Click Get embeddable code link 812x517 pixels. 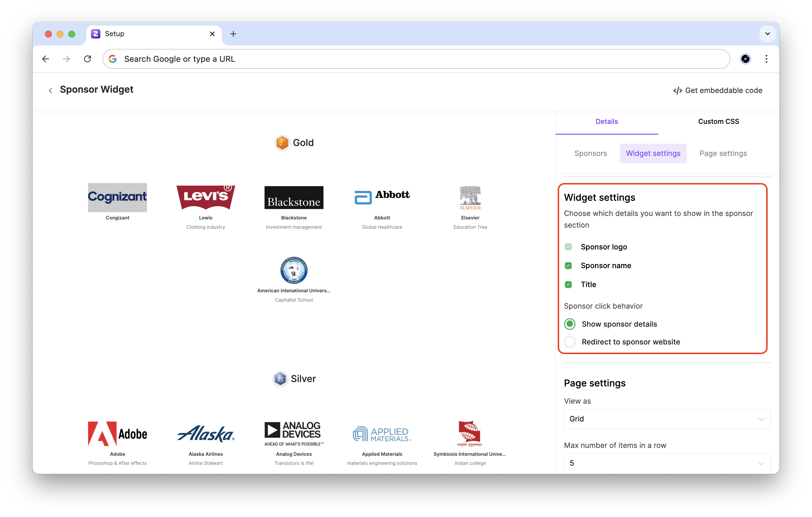point(717,90)
